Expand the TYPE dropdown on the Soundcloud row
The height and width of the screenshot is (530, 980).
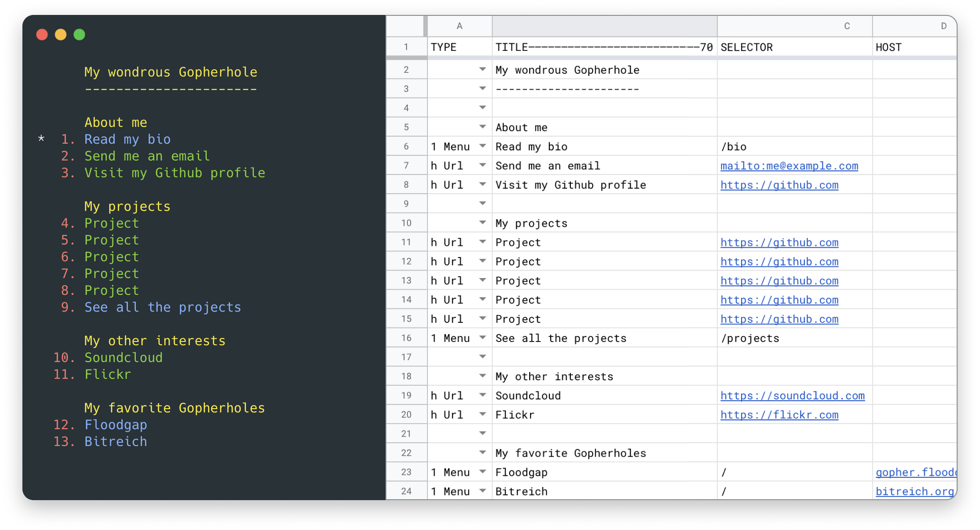coord(483,395)
